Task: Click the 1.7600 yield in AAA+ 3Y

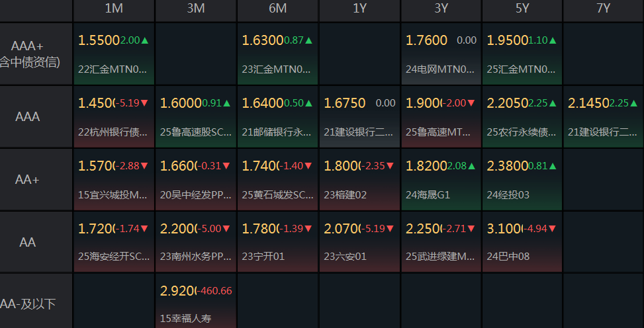Action: [x=427, y=40]
